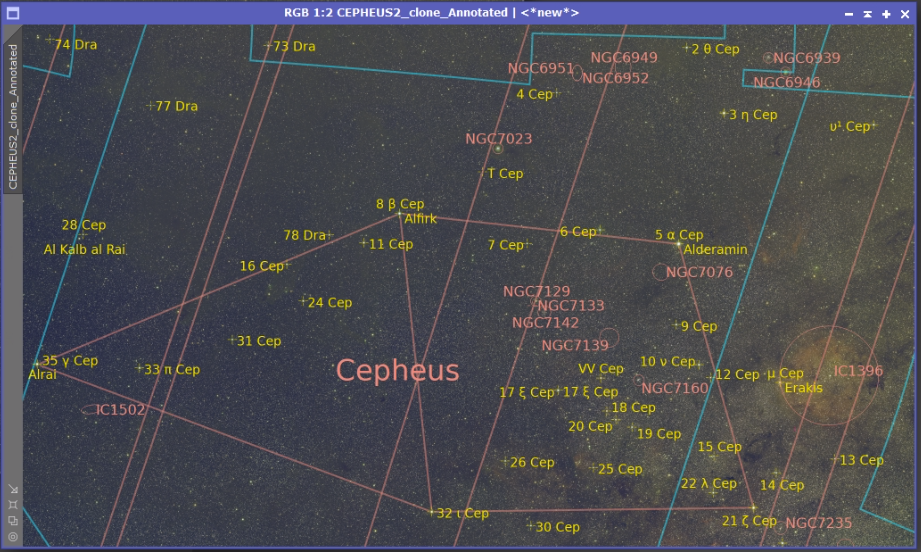Screen dimensions: 921x552
Task: Maximize the window with the plus button
Action: (886, 14)
